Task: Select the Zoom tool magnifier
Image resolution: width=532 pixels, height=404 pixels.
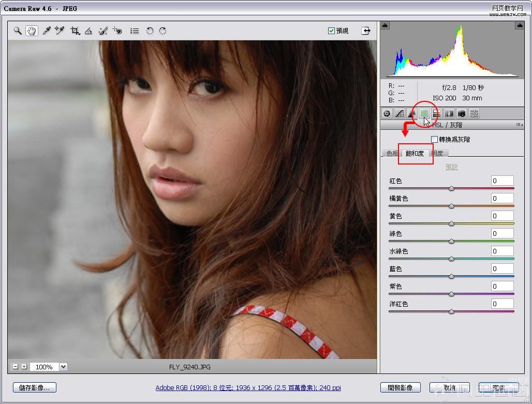Action: tap(18, 31)
